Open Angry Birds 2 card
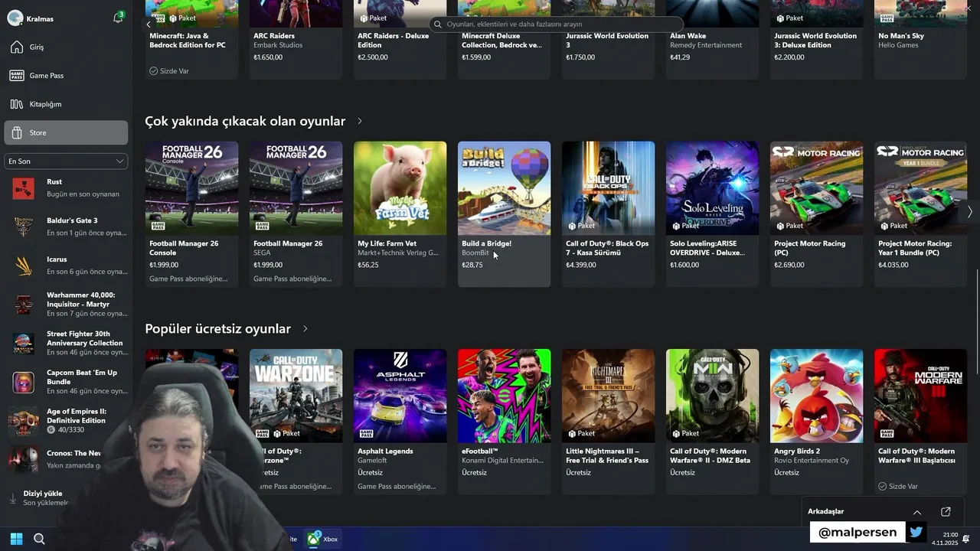The width and height of the screenshot is (980, 551). coord(816,422)
